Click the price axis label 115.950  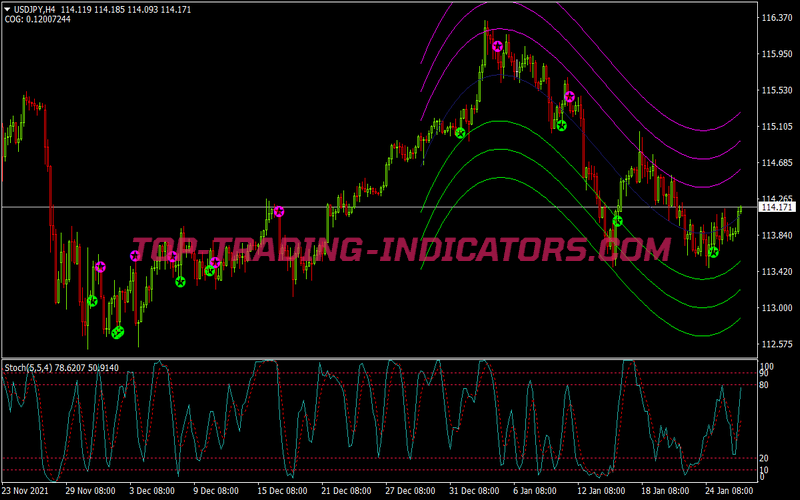click(777, 54)
